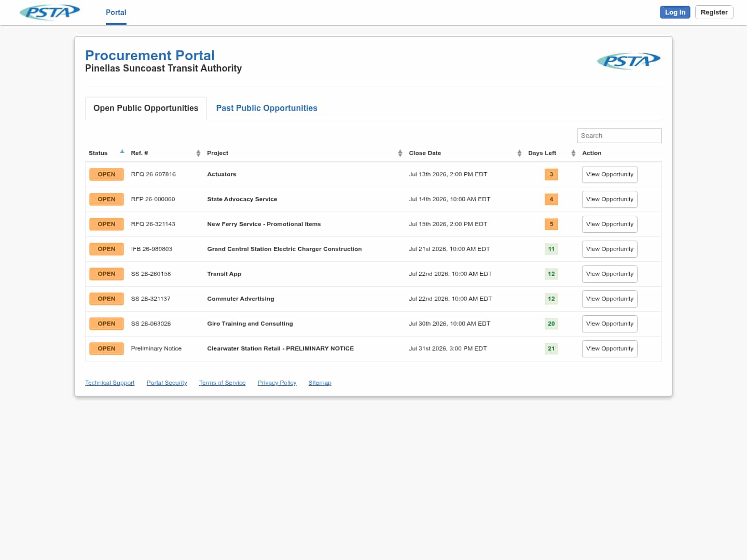The height and width of the screenshot is (560, 747).
Task: Switch to Past Public Opportunities tab
Action: (267, 108)
